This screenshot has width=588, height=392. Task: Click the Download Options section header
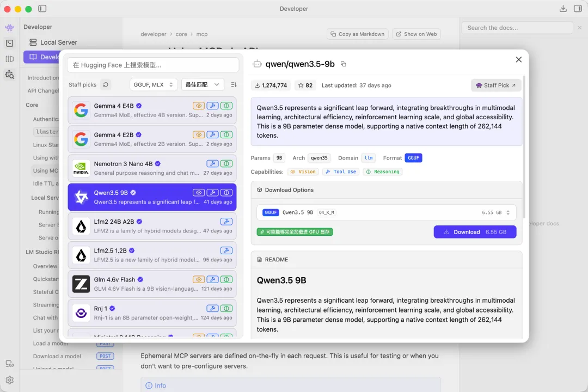386,190
